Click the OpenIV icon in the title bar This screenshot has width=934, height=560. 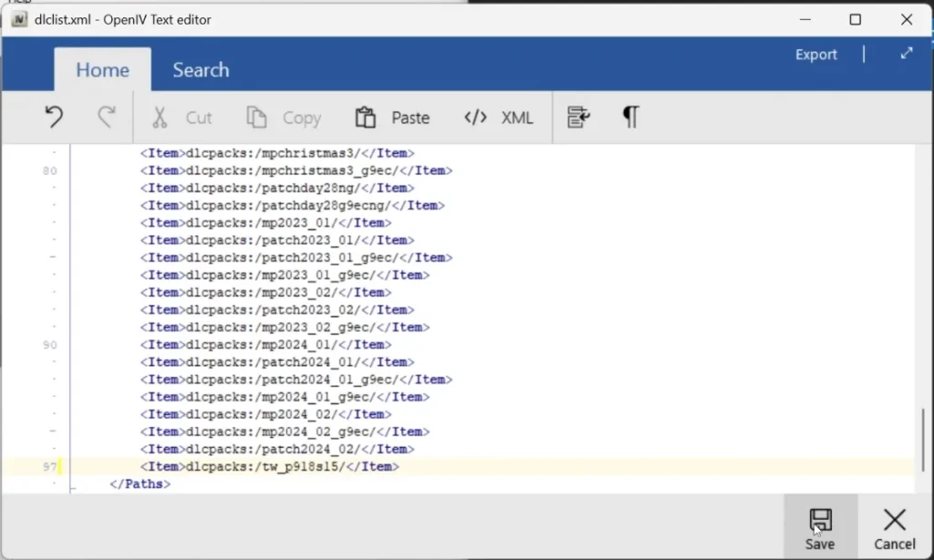coord(18,18)
